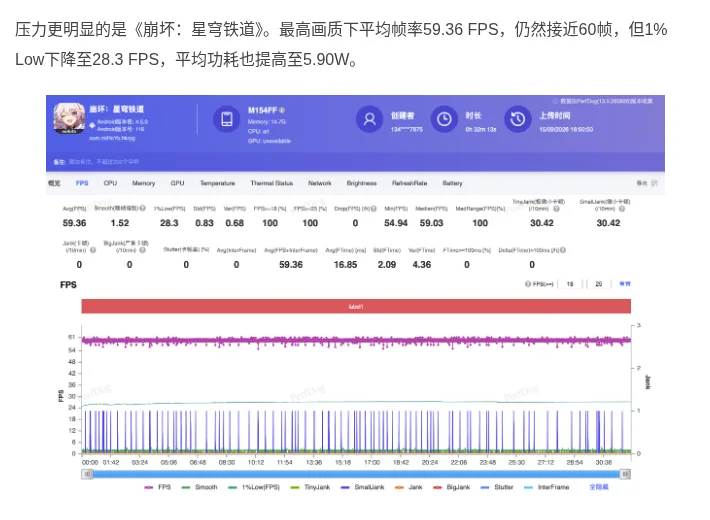Click the FPS threshold field showing 18
The height and width of the screenshot is (520, 710).
point(570,284)
